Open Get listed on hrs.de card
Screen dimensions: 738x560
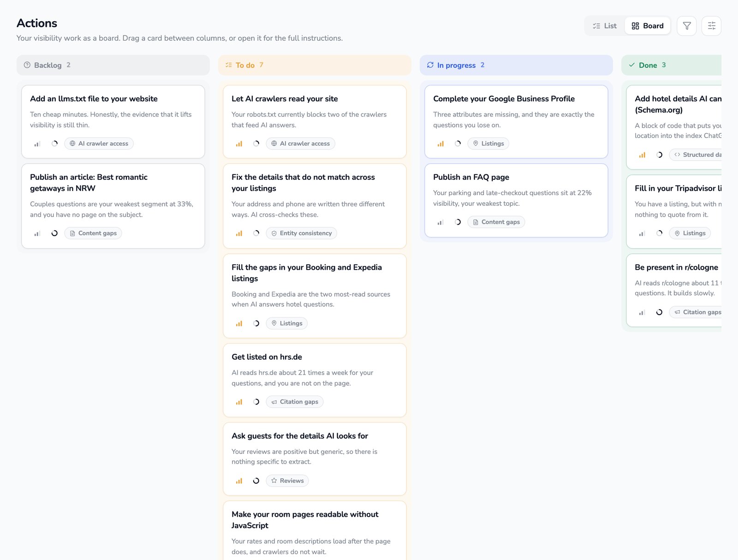(315, 380)
